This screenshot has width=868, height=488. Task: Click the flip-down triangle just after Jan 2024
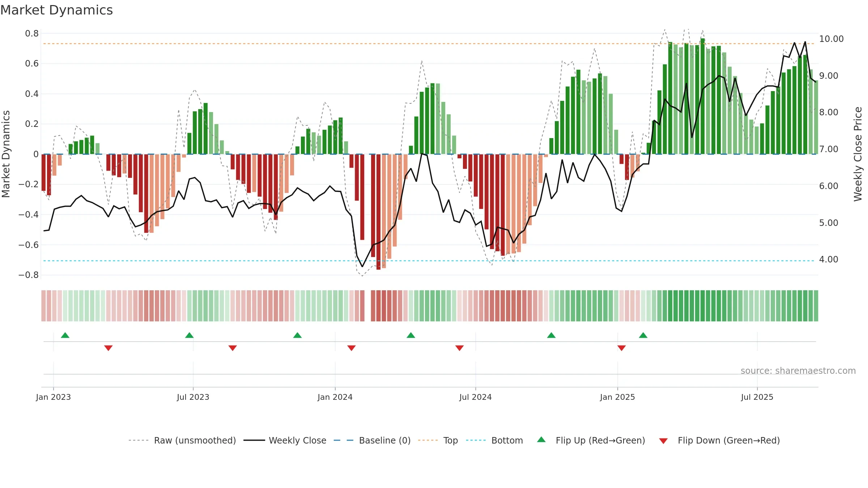coord(352,348)
